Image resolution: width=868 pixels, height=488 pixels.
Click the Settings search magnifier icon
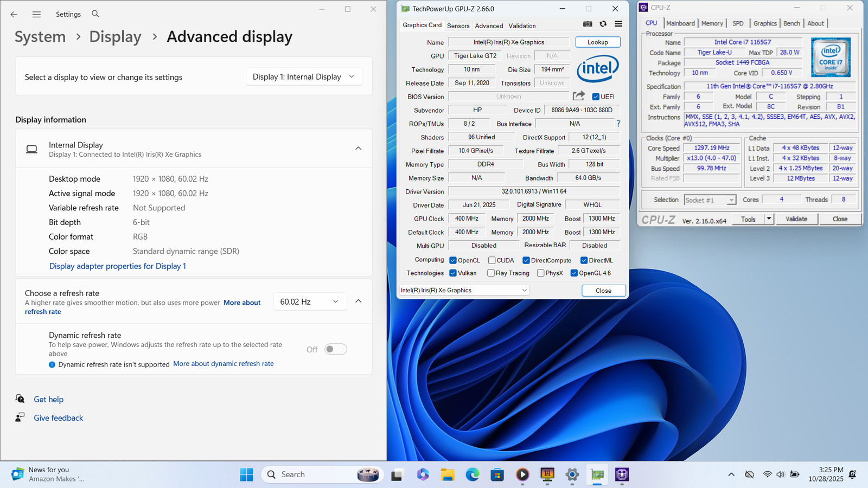pos(95,14)
